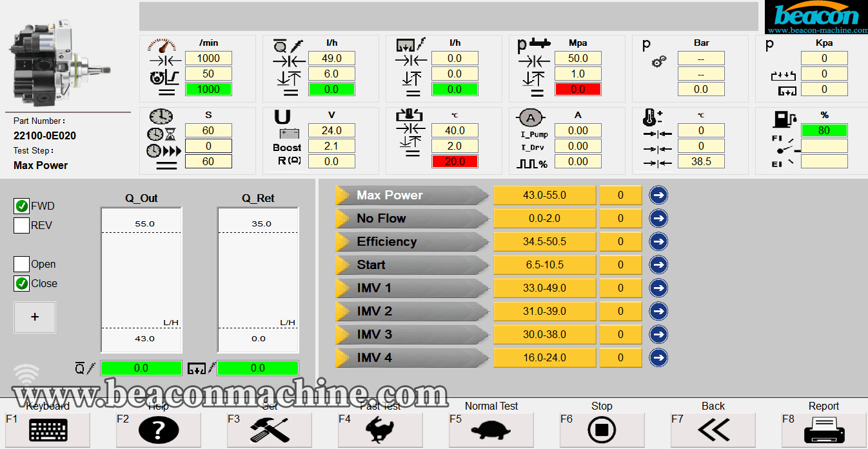The image size is (868, 449).
Task: Click the Boost field showing 2.1
Action: (x=332, y=146)
